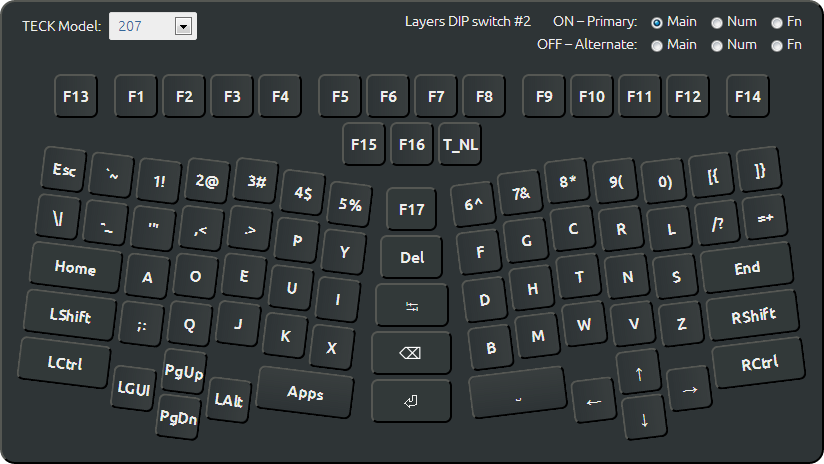
Task: Click the TECK Model 207 combo box field
Action: [152, 26]
